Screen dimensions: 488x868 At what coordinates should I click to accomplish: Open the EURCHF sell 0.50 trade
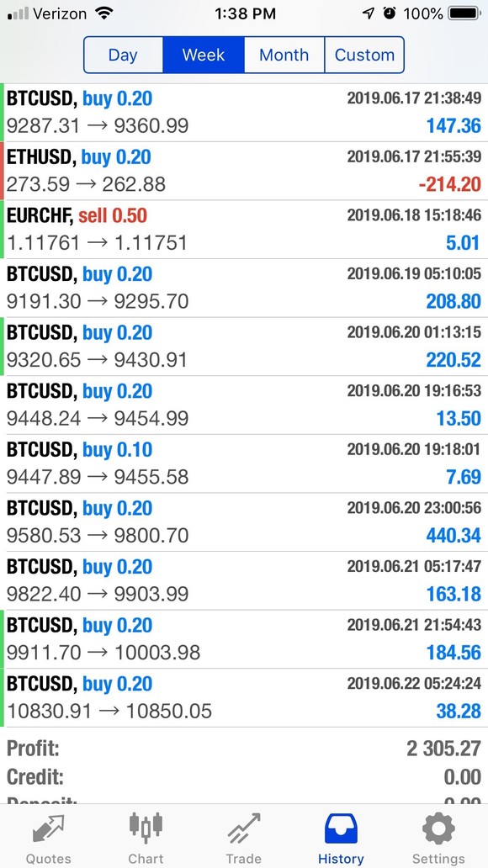[244, 230]
